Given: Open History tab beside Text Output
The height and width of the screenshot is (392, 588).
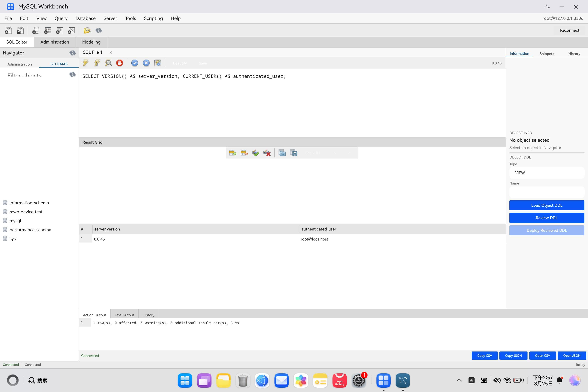Looking at the screenshot, I should [x=149, y=315].
